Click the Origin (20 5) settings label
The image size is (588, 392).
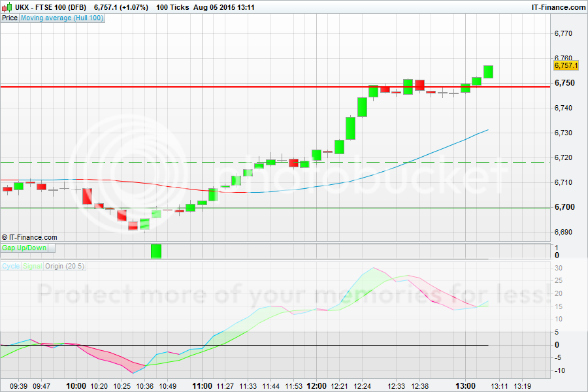click(65, 266)
